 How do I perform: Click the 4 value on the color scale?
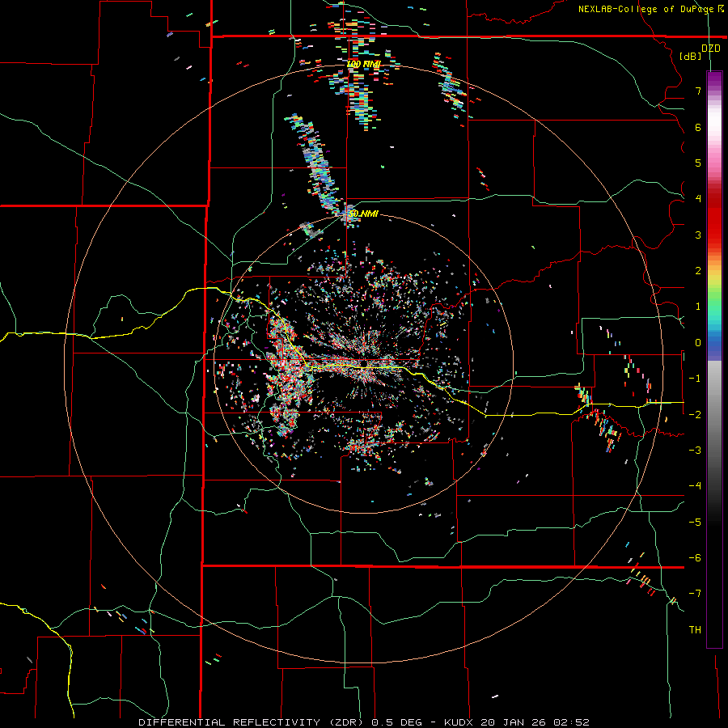pos(698,199)
